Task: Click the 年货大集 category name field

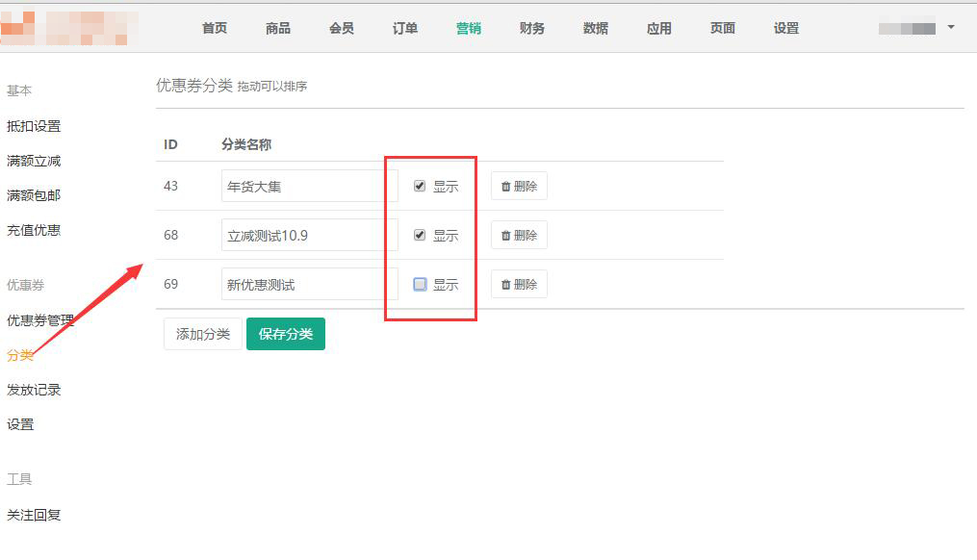Action: 309,187
